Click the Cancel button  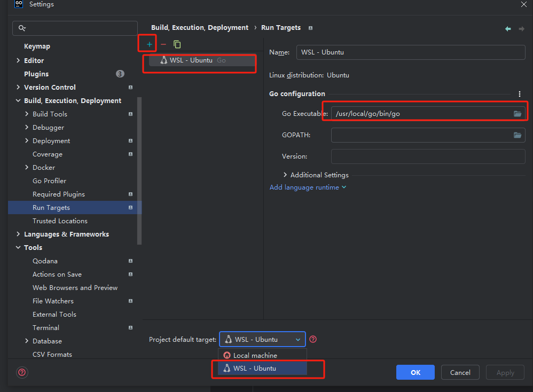click(460, 372)
